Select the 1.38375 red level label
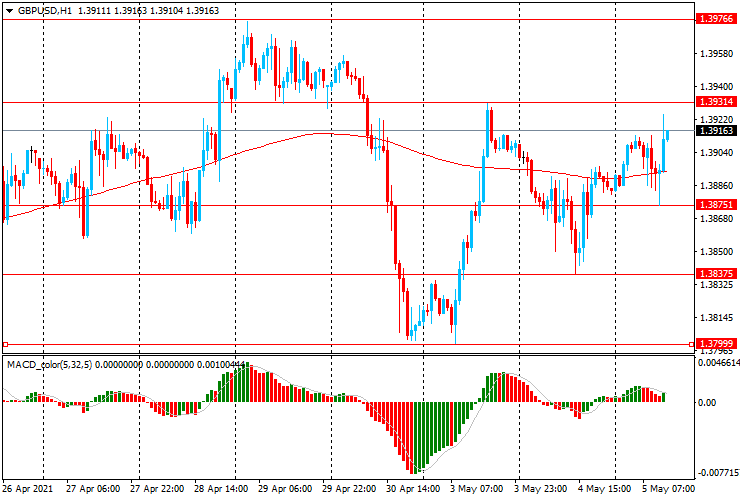The image size is (740, 500). [716, 274]
